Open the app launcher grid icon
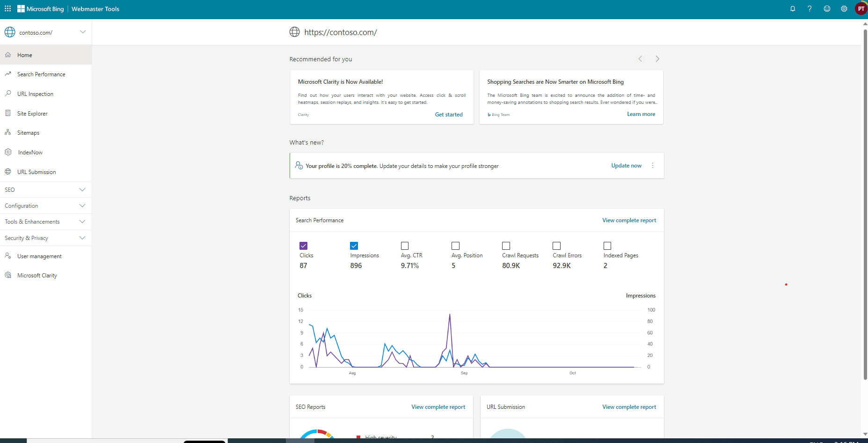This screenshot has width=868, height=443. pyautogui.click(x=7, y=9)
